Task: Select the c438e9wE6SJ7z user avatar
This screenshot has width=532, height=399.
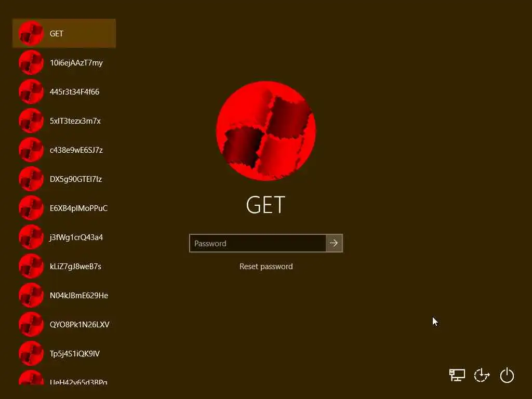Action: [x=31, y=150]
